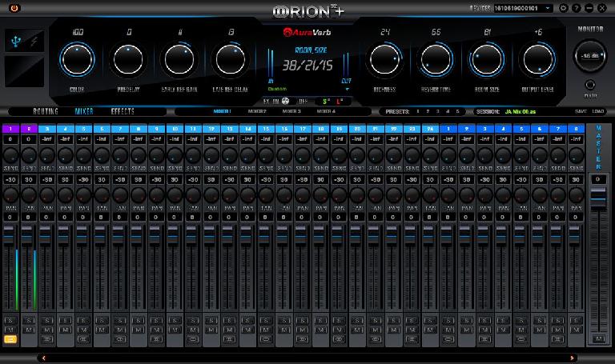Click the Richness knob
Image resolution: width=615 pixels, height=364 pixels.
pyautogui.click(x=384, y=59)
